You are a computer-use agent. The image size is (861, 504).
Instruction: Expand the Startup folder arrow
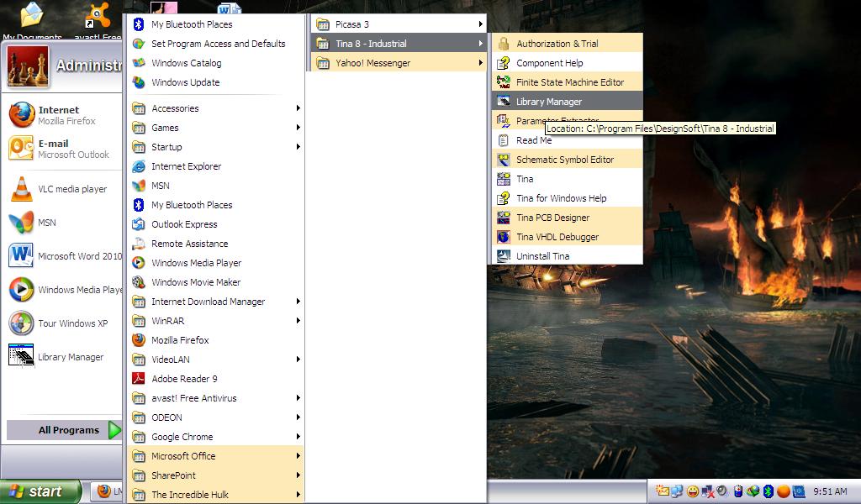(298, 147)
